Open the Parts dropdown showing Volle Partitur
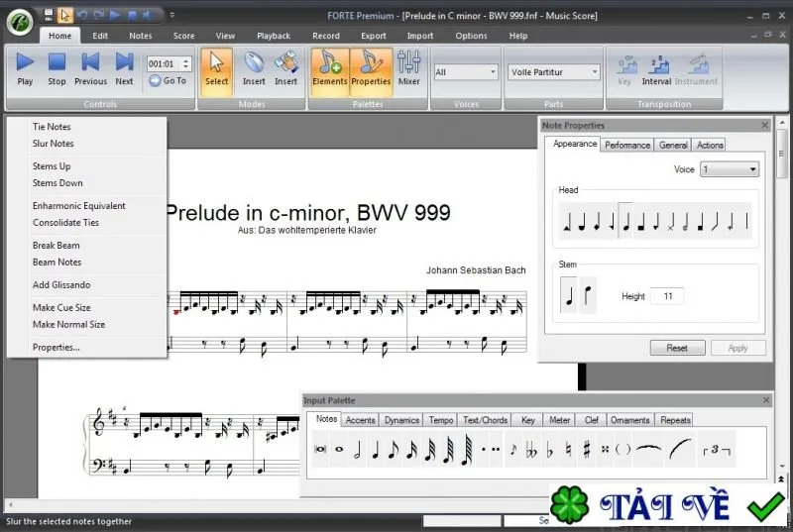Screen dimensions: 793x532 pos(554,72)
